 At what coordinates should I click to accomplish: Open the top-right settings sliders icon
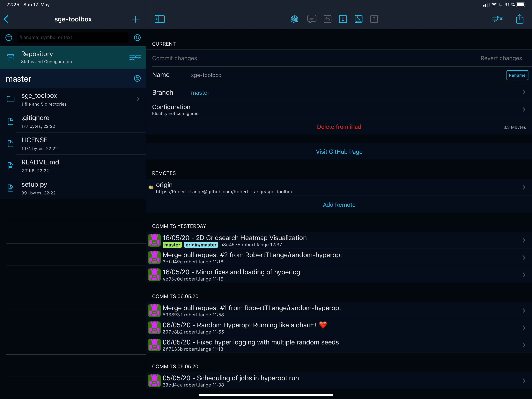[498, 19]
